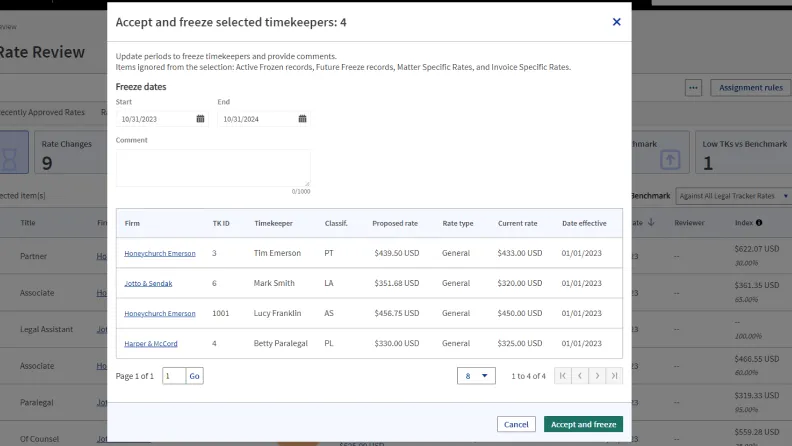Open the Jotto & Sendak firm link
Screen dimensions: 792x446
[x=148, y=283]
